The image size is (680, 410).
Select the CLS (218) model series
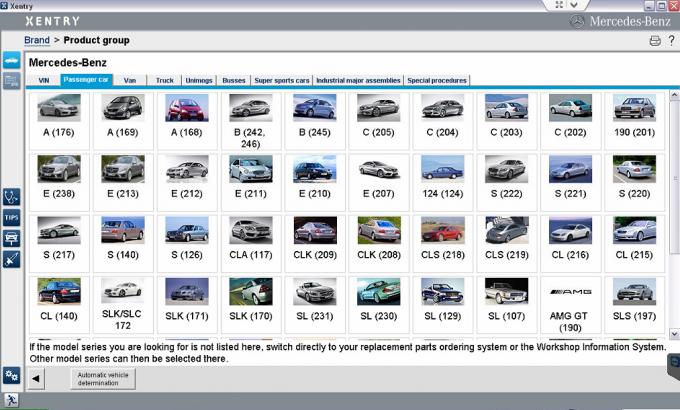point(443,243)
